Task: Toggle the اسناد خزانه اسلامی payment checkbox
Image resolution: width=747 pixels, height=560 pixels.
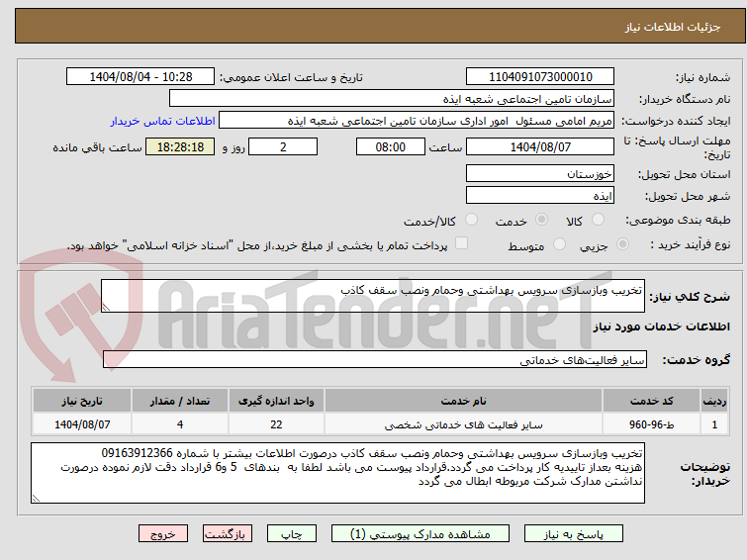Action: coord(461,243)
